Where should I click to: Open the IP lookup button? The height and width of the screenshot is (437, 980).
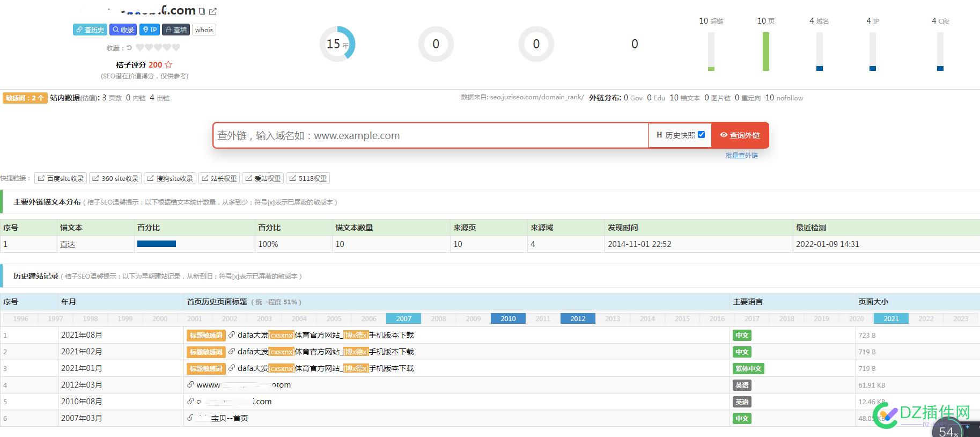150,30
